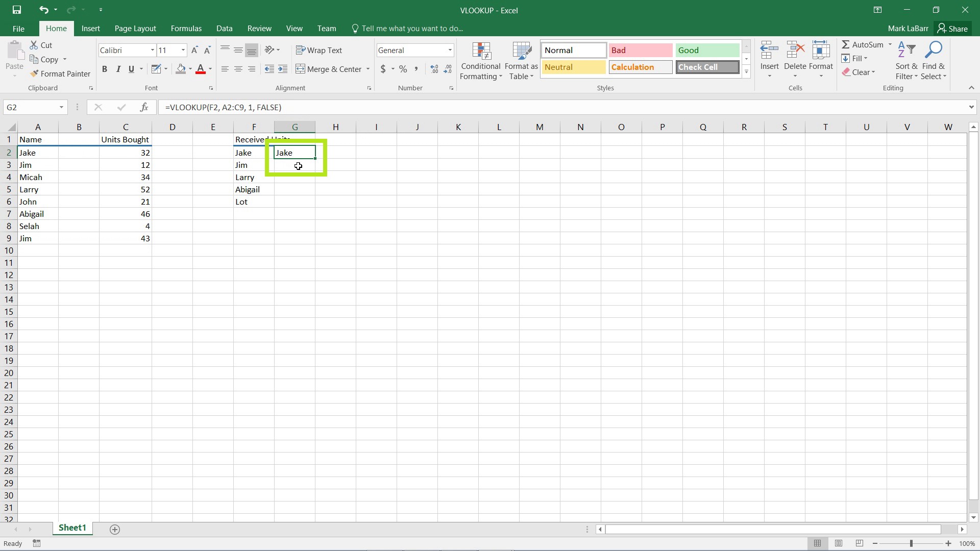Click the Sheet1 tab label
This screenshot has height=551, width=980.
pos(72,528)
